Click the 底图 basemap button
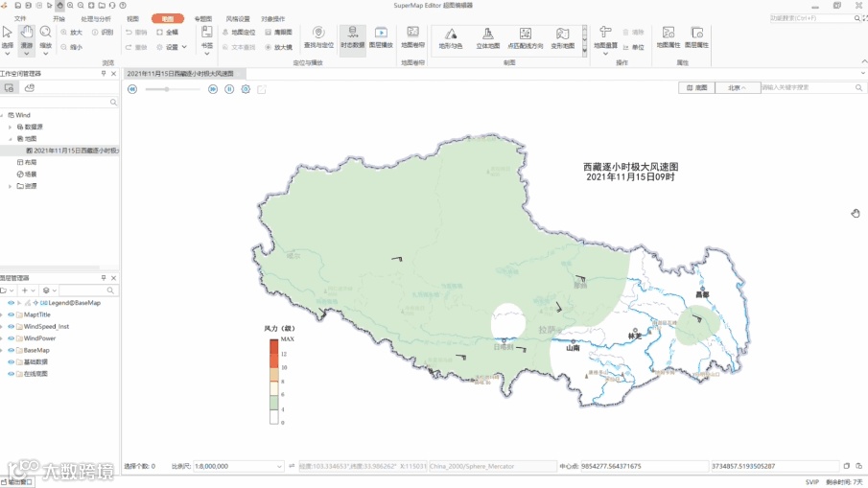This screenshot has height=488, width=868. coord(696,87)
